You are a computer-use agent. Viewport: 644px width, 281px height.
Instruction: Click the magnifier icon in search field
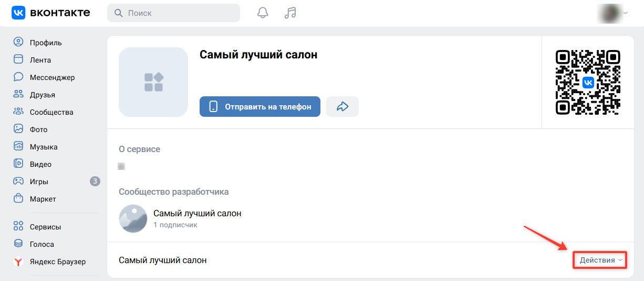point(118,13)
